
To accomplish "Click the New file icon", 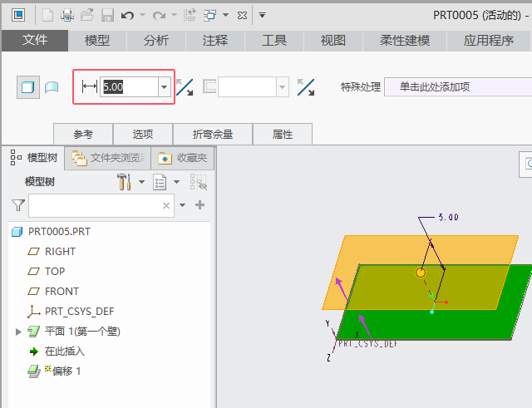I will click(x=47, y=15).
